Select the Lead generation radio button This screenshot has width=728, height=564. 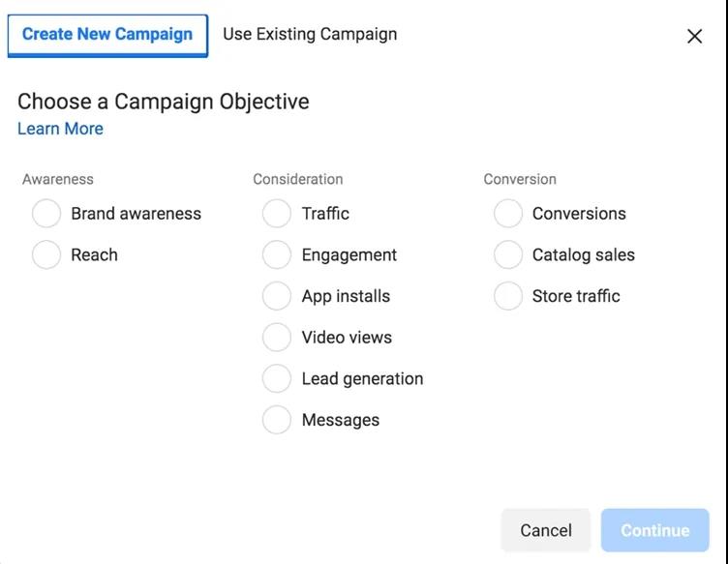click(277, 379)
